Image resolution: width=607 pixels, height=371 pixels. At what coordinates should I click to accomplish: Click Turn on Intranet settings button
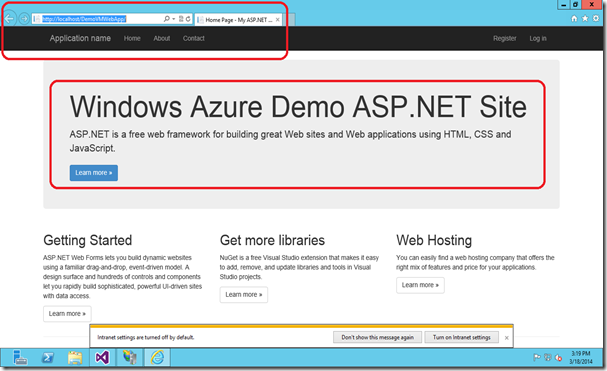(461, 337)
